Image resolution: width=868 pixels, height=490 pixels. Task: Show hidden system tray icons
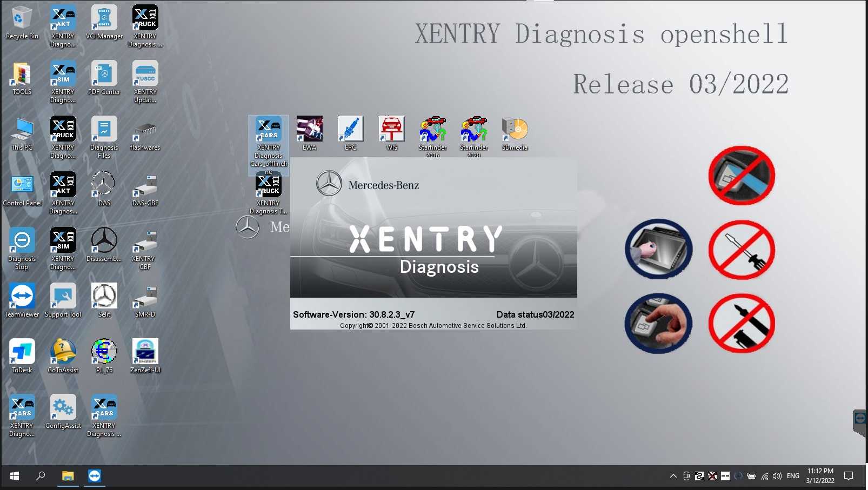673,476
